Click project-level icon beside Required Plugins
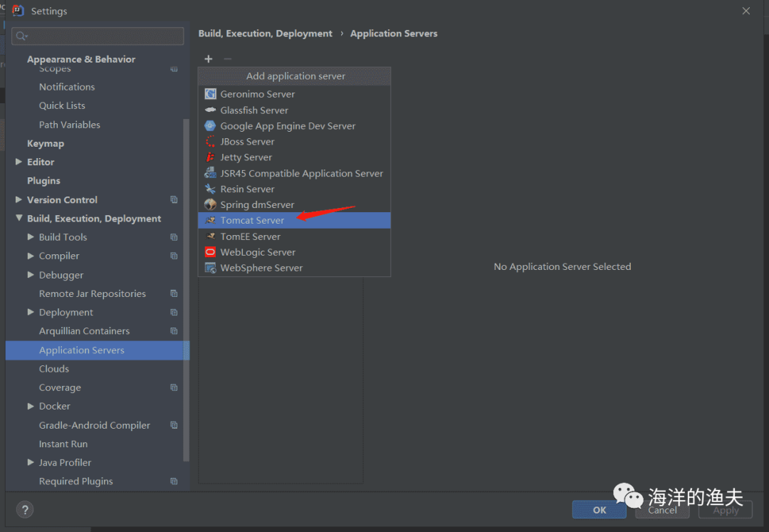This screenshot has width=769, height=532. [174, 481]
